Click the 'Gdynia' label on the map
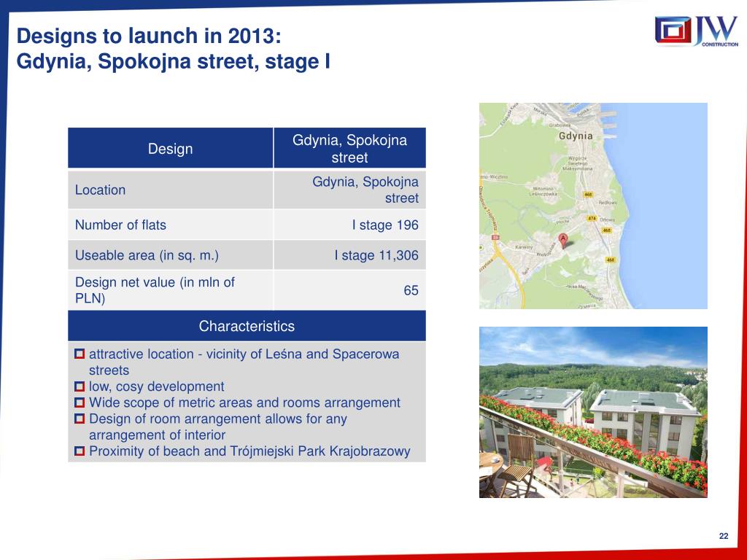This screenshot has width=747, height=560. point(576,136)
